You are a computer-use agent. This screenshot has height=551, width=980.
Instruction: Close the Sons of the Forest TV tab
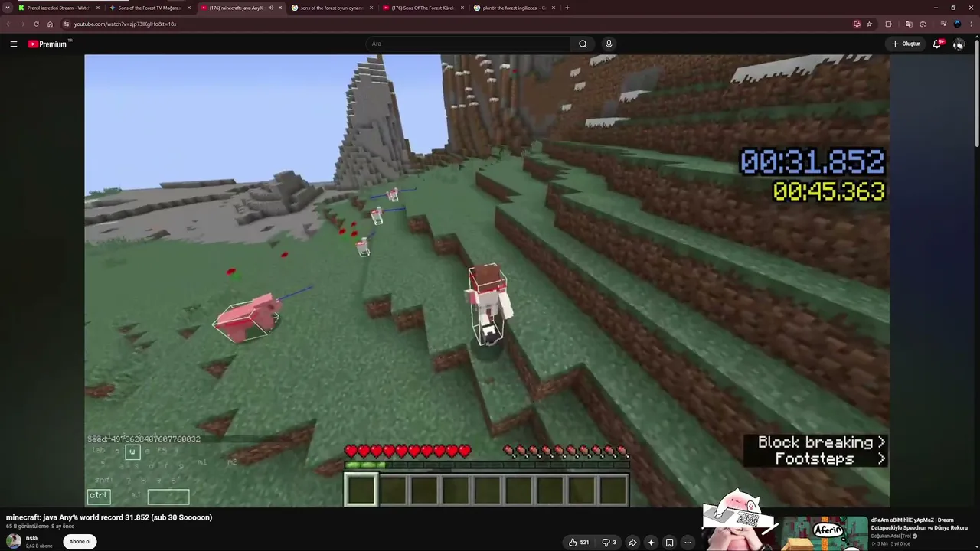(189, 8)
